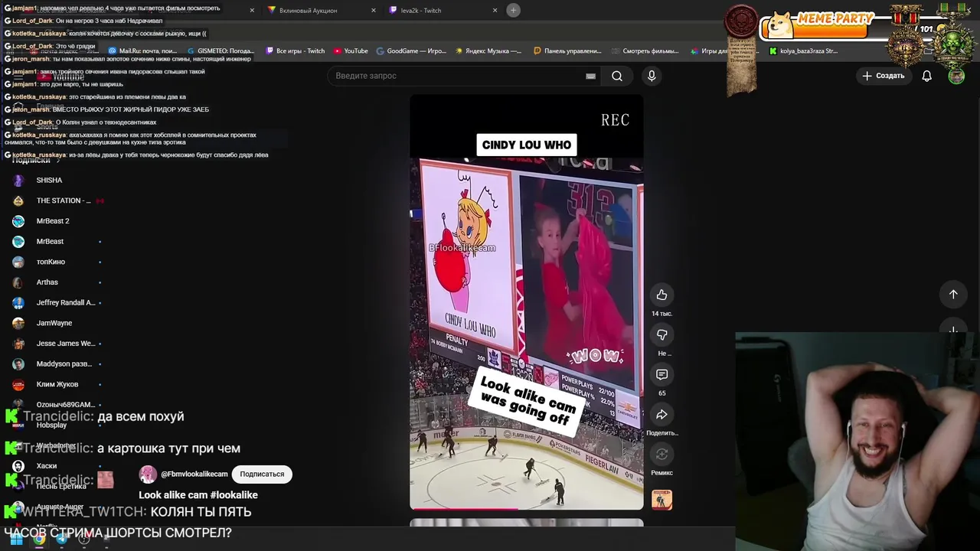980x551 pixels.
Task: Dislike the current short
Action: (661, 335)
